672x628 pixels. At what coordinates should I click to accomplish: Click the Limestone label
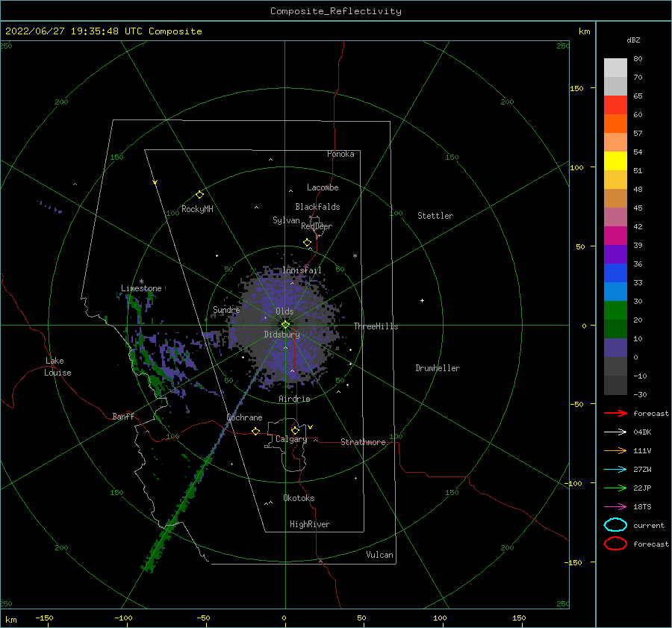pos(141,288)
